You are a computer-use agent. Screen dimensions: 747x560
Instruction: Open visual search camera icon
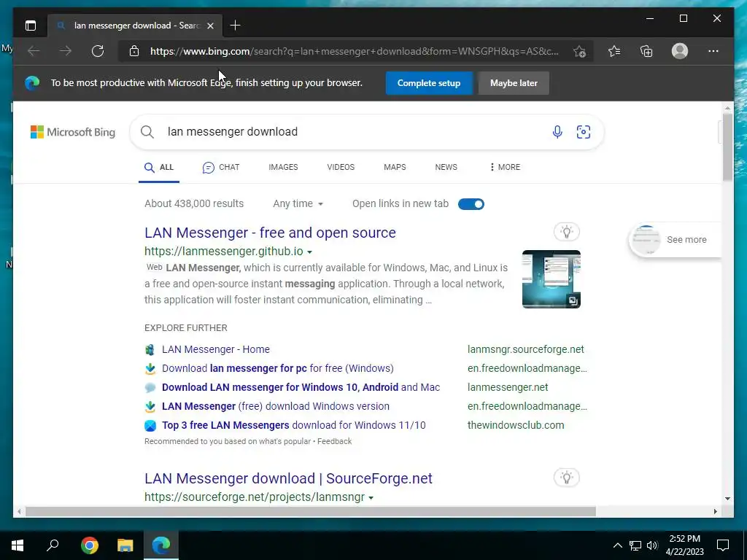[584, 132]
